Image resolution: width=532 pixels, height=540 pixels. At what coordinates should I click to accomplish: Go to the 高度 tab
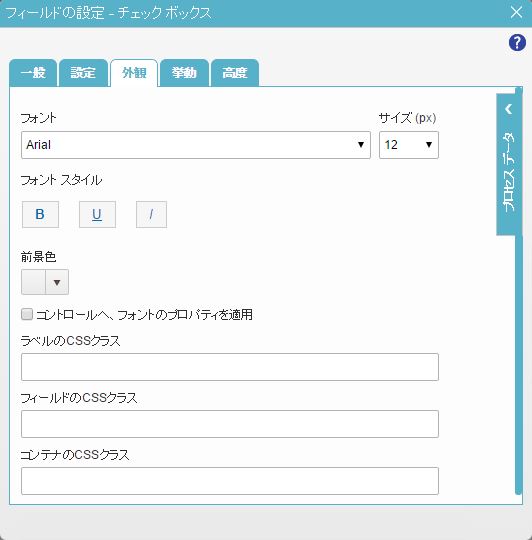click(x=234, y=73)
